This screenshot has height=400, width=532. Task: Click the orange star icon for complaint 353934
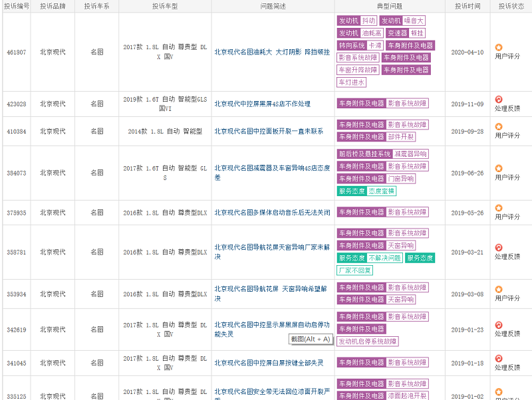click(499, 290)
